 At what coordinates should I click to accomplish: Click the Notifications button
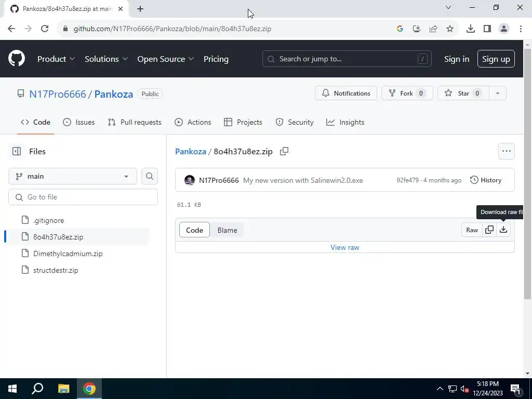point(345,94)
